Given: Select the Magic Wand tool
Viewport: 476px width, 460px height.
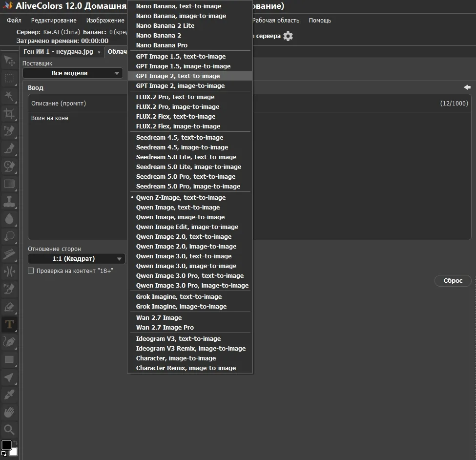Looking at the screenshot, I should coord(9,96).
